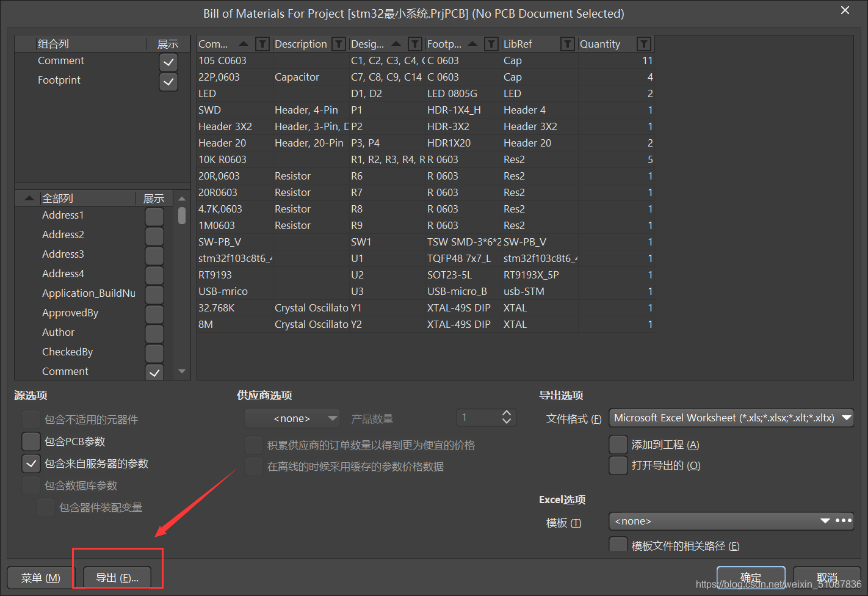
Task: Click the 导出 (E)... export button
Action: click(117, 578)
